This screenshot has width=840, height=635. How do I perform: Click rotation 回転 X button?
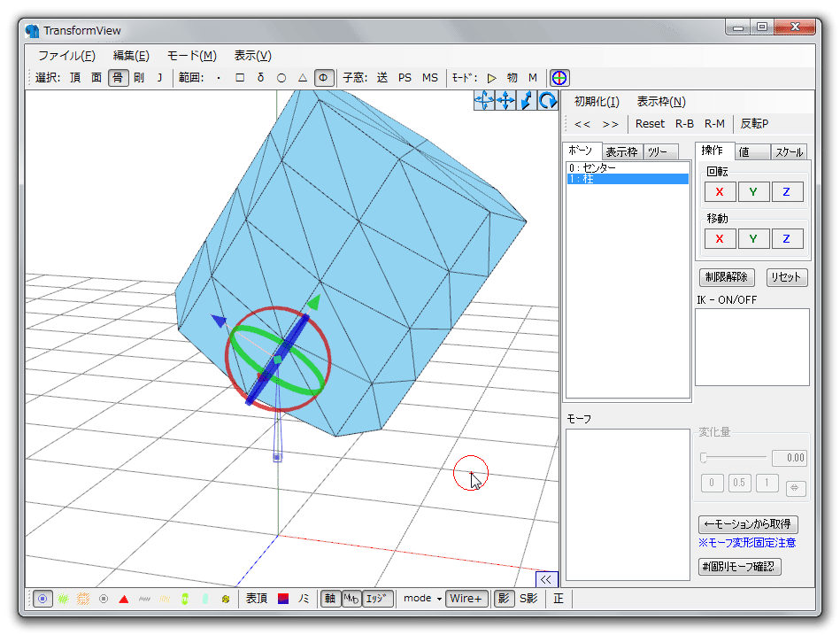coord(720,192)
